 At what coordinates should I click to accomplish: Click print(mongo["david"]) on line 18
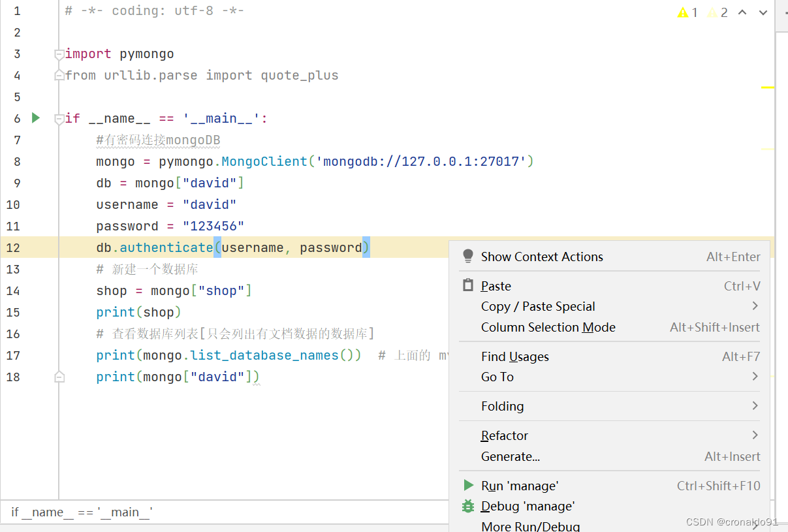coord(178,377)
